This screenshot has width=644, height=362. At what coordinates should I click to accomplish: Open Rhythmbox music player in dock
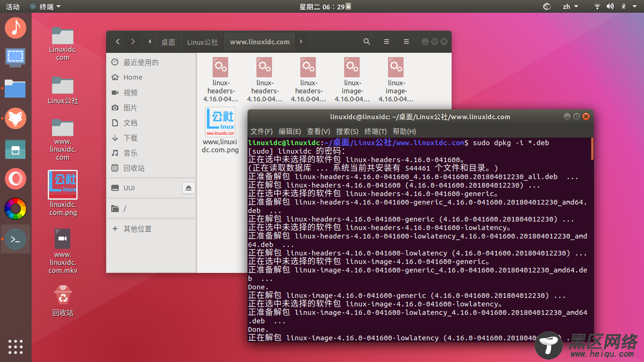16,27
